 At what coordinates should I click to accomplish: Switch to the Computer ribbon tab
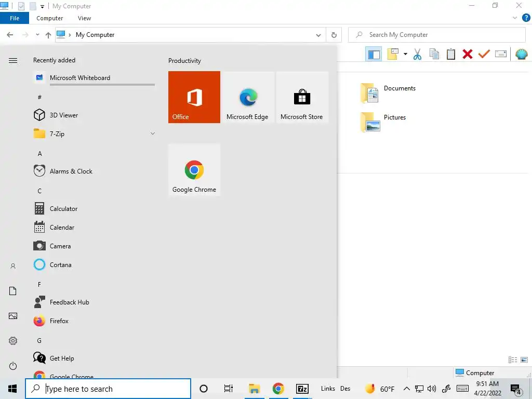pyautogui.click(x=49, y=18)
